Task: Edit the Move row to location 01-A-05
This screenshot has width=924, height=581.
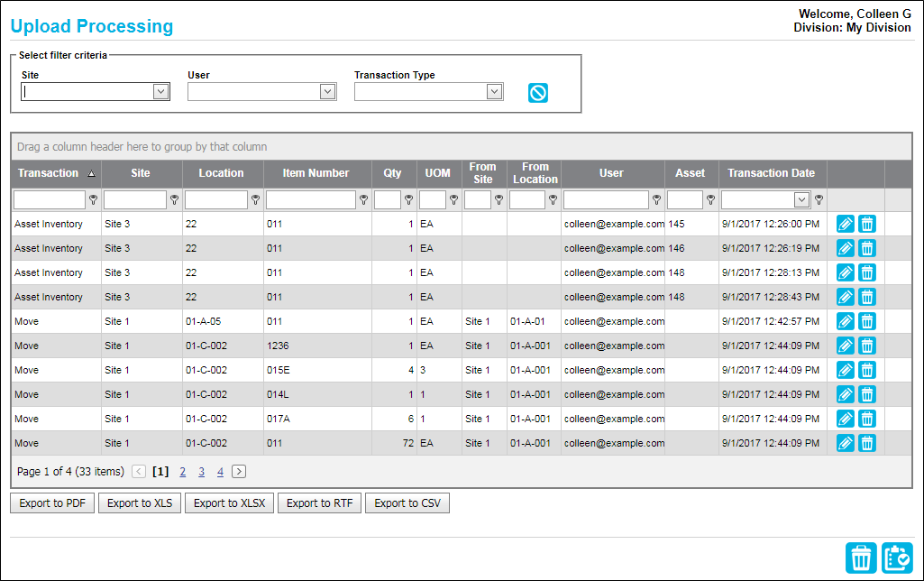Action: click(845, 321)
